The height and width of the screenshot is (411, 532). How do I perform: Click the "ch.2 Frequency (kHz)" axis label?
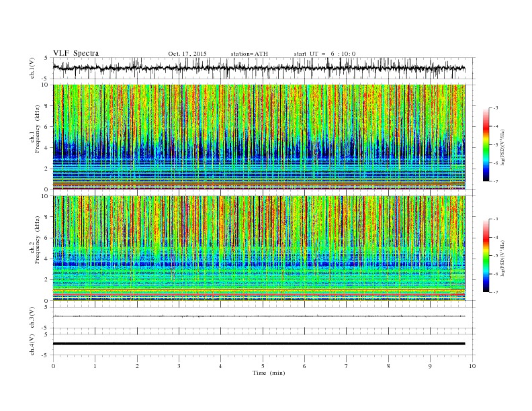pyautogui.click(x=35, y=239)
